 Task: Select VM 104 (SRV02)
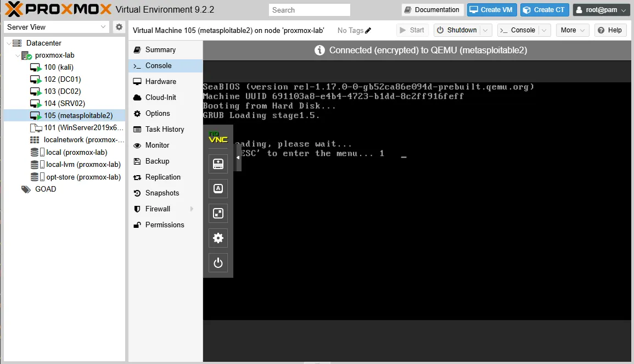[x=64, y=104]
